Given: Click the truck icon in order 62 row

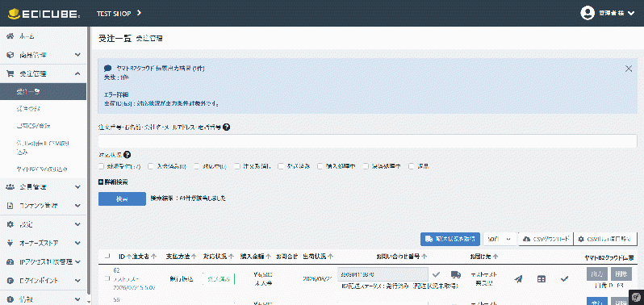Looking at the screenshot, I should coord(455,274).
